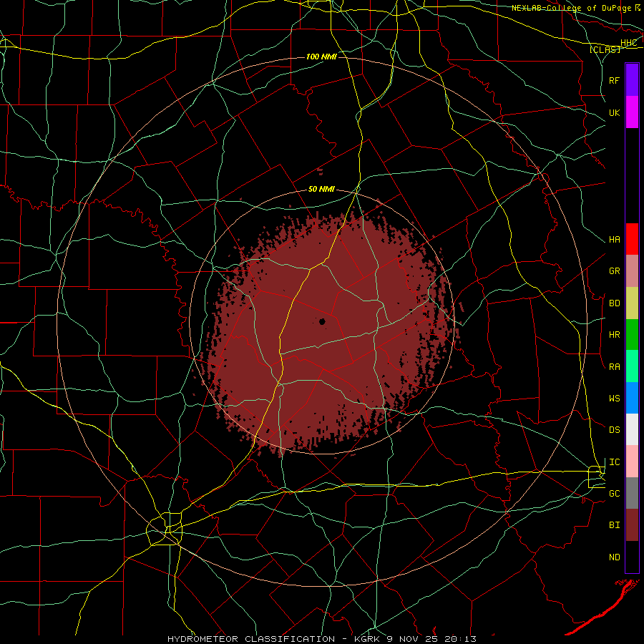Image resolution: width=644 pixels, height=644 pixels.
Task: Select the HR label text
Action: tap(614, 335)
